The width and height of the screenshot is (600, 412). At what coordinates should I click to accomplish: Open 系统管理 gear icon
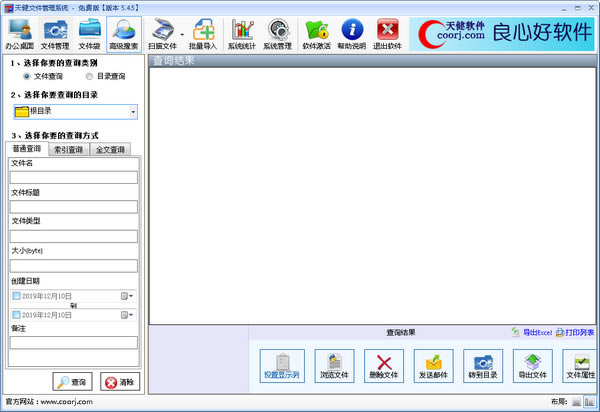[x=277, y=34]
